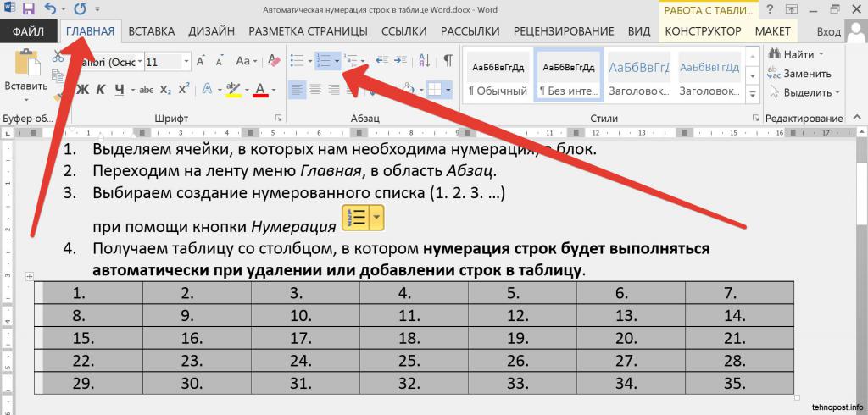Click the Найти button
The height and width of the screenshot is (415, 868).
tap(794, 54)
